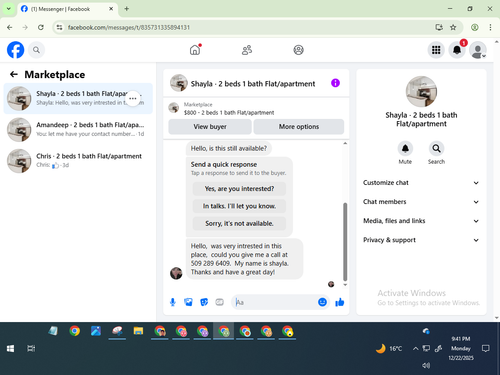This screenshot has height=375, width=500.
Task: Open the three-dots menu on Shayla conversation
Action: [x=133, y=98]
